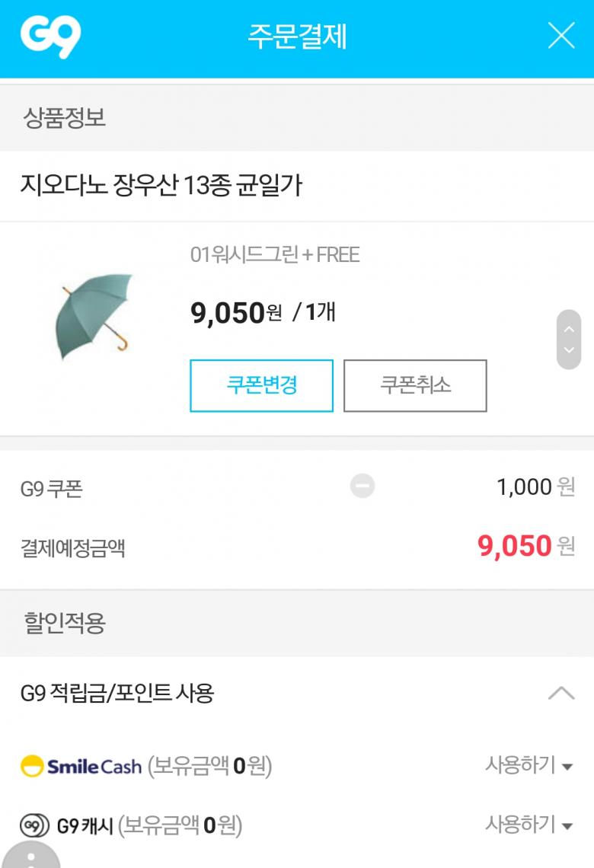Image resolution: width=594 pixels, height=868 pixels.
Task: Open the 지오다노 장우산 13종 균일가 product title
Action: pos(161,185)
